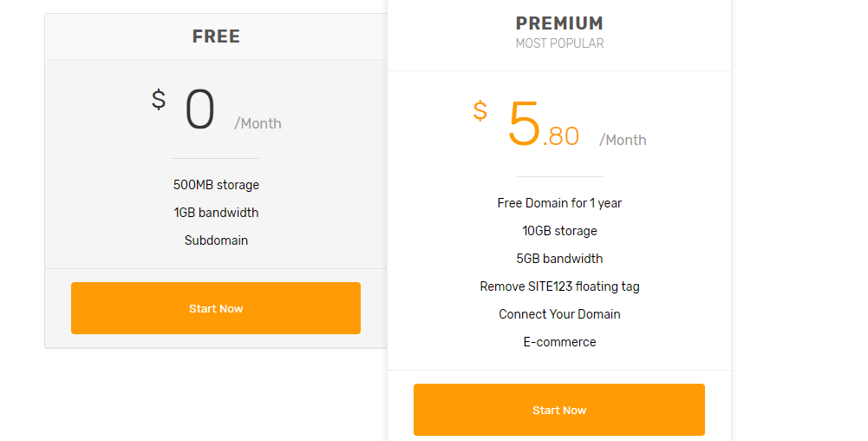Screen dimensions: 868x441
Task: Click the orange dollar sign in Premium plan
Action: (x=480, y=111)
